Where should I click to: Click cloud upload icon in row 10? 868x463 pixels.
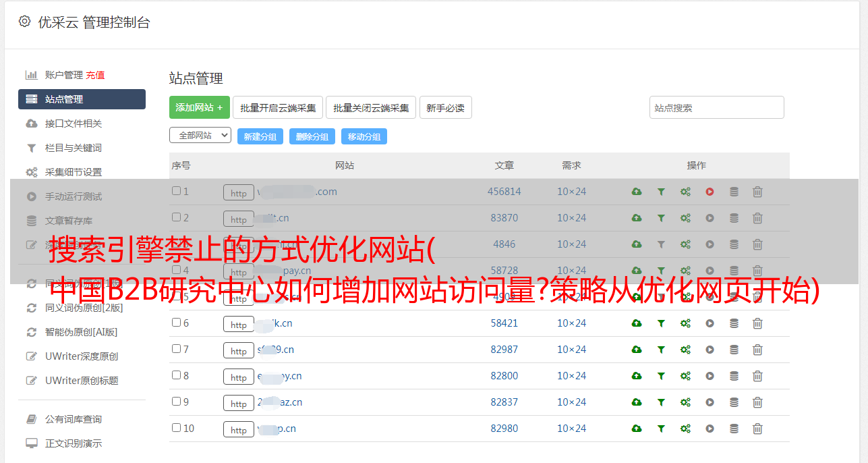[x=637, y=429]
